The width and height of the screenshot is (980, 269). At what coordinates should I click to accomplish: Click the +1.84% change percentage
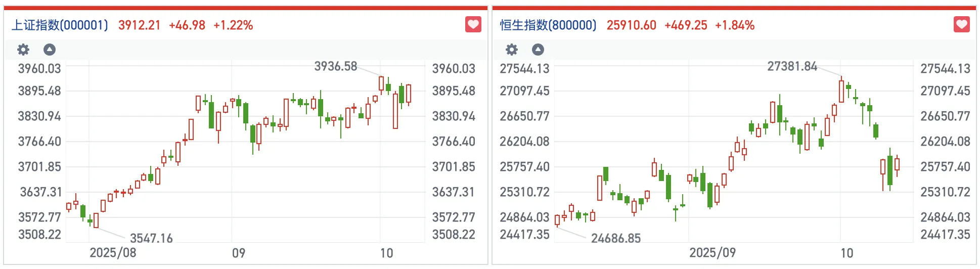[735, 25]
